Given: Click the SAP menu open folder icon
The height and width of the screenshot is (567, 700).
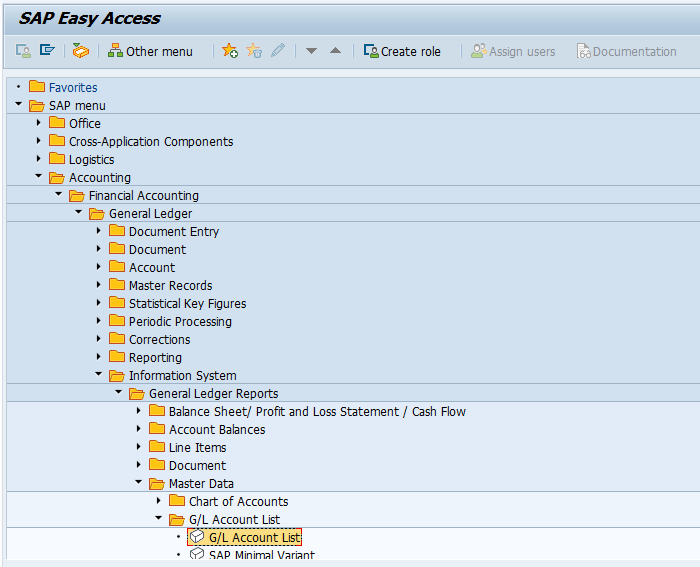Looking at the screenshot, I should [x=37, y=105].
